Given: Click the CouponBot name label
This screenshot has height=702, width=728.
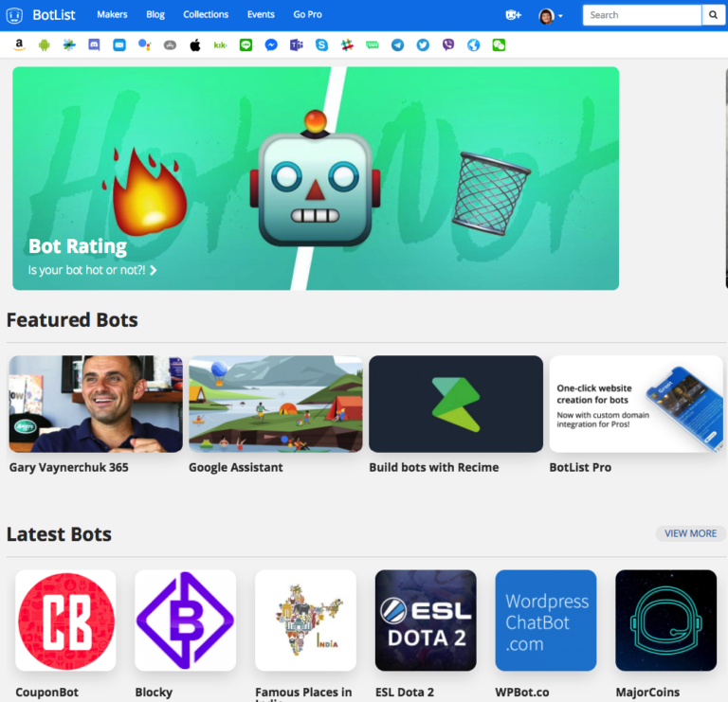Looking at the screenshot, I should [46, 693].
